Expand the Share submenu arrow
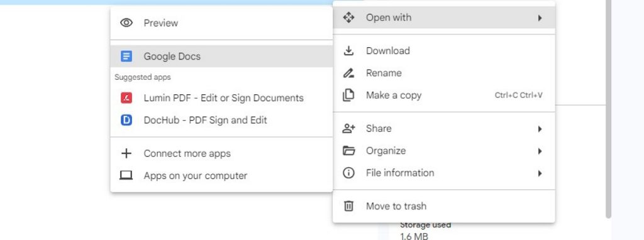Viewport: 644px width, 240px height. (x=540, y=129)
